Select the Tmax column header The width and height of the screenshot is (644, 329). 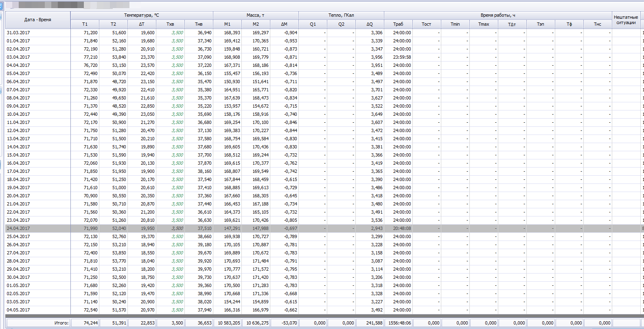(x=484, y=24)
